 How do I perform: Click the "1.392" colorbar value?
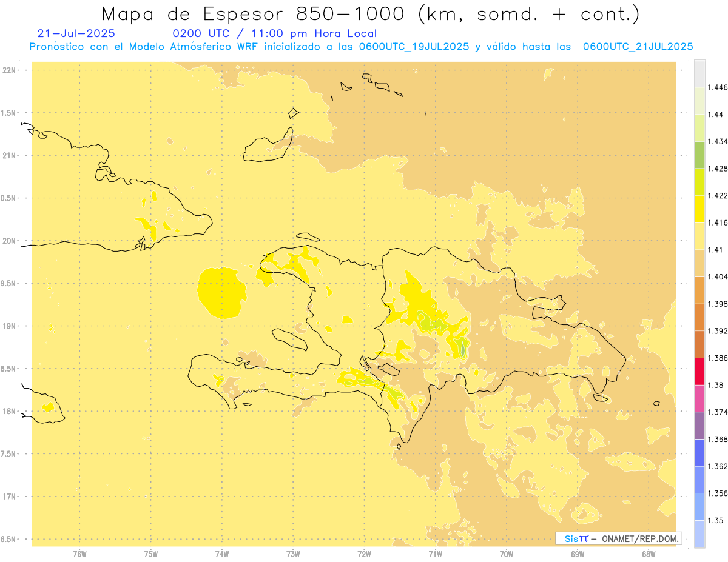[x=717, y=331]
